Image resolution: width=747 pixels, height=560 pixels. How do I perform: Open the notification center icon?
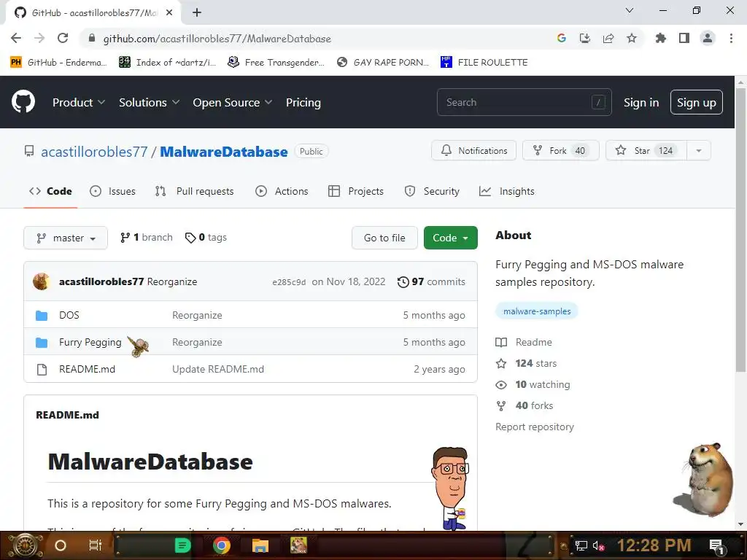point(716,545)
